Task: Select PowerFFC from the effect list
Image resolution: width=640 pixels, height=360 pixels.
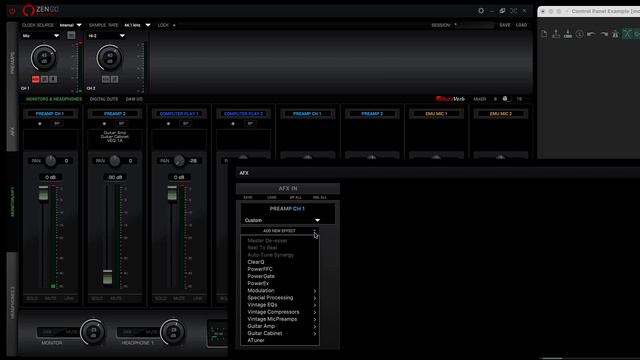Action: 260,269
